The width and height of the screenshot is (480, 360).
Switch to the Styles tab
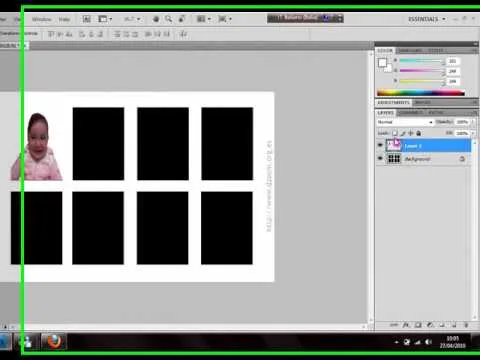click(x=436, y=50)
